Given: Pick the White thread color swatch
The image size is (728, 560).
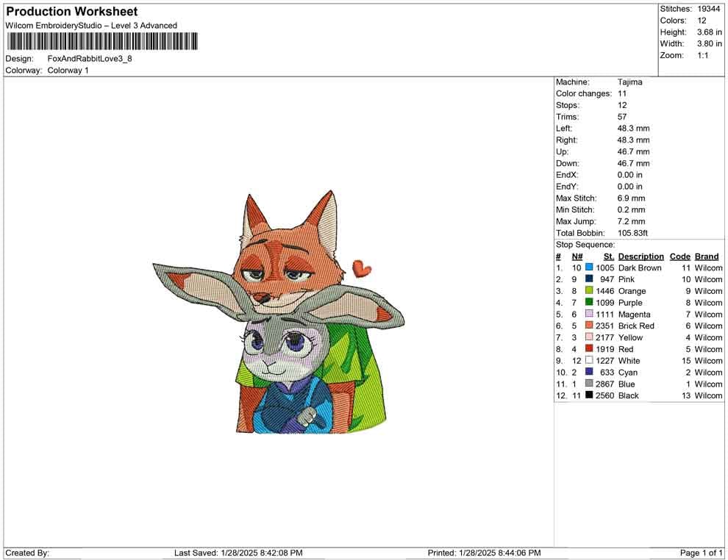Looking at the screenshot, I should click(589, 360).
